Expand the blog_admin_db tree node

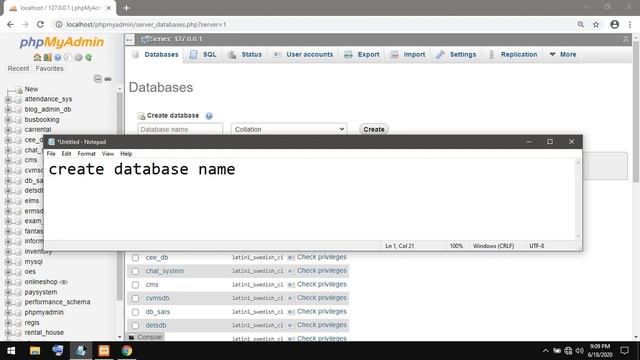(x=8, y=109)
